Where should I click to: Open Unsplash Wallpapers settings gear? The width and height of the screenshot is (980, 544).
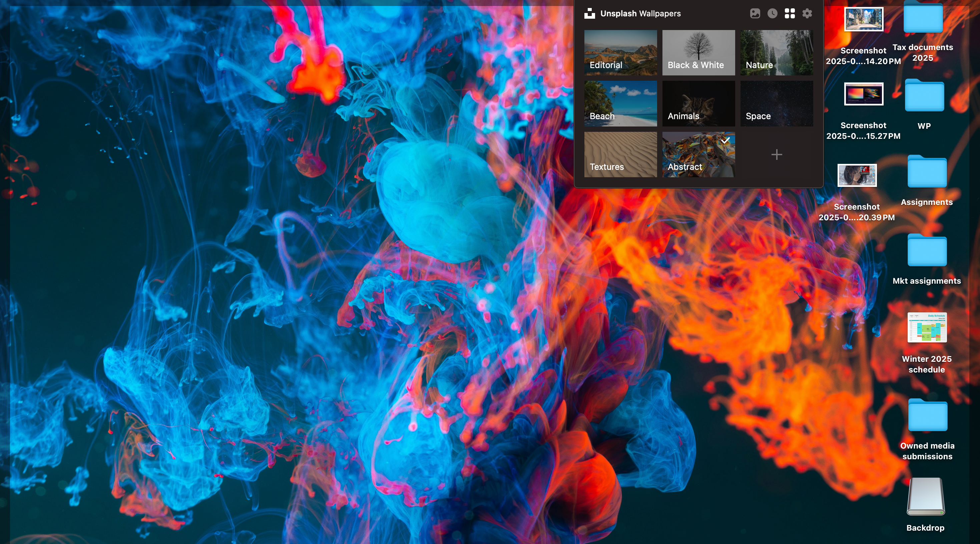[807, 14]
